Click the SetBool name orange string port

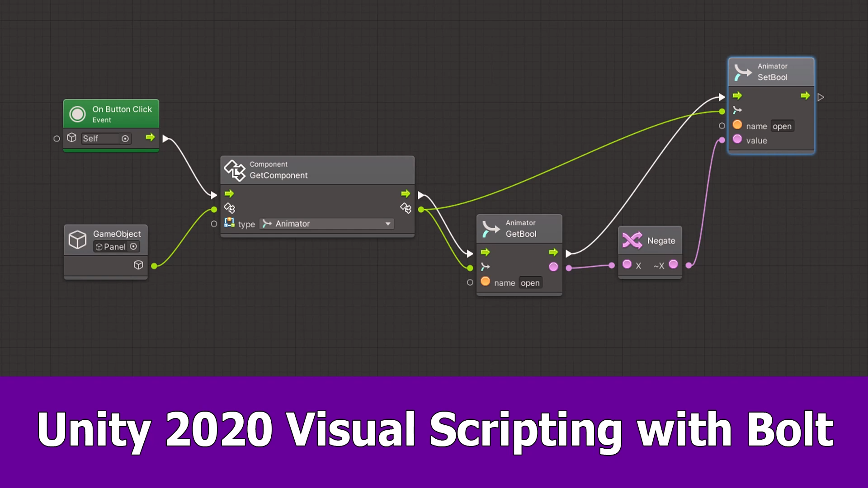737,125
